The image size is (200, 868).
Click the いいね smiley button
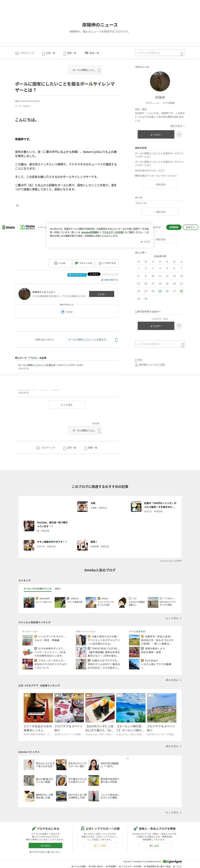pos(60,263)
